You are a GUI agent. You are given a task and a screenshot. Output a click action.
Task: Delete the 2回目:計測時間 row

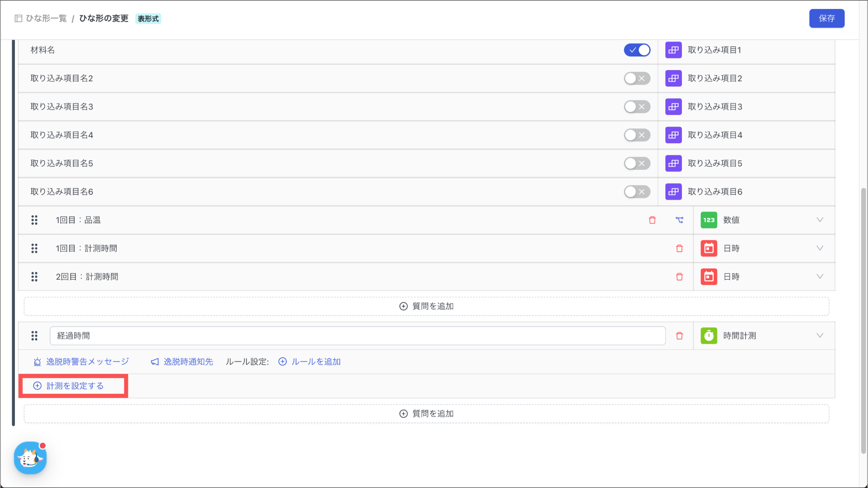tap(679, 277)
